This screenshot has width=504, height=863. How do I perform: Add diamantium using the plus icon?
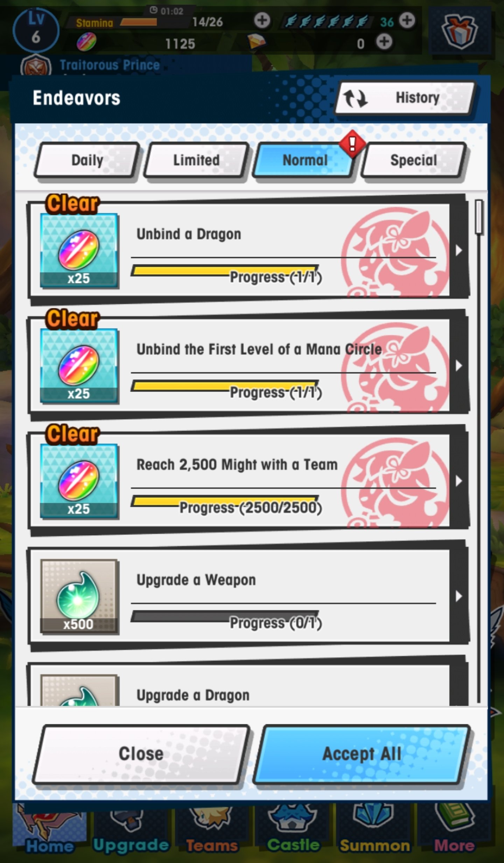(384, 42)
